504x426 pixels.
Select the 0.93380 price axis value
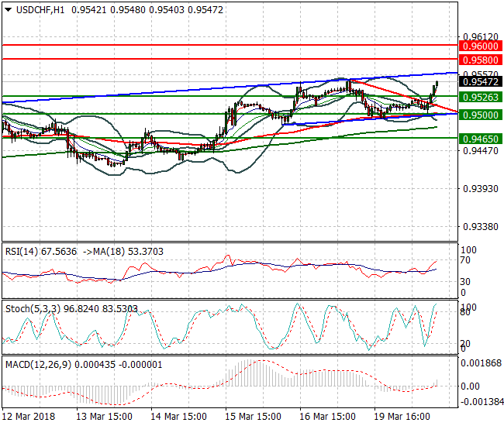[x=481, y=227]
